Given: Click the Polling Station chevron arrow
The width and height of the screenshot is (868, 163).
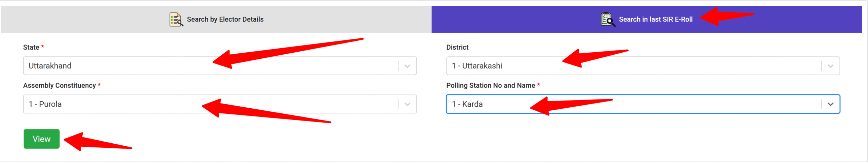Looking at the screenshot, I should point(830,104).
